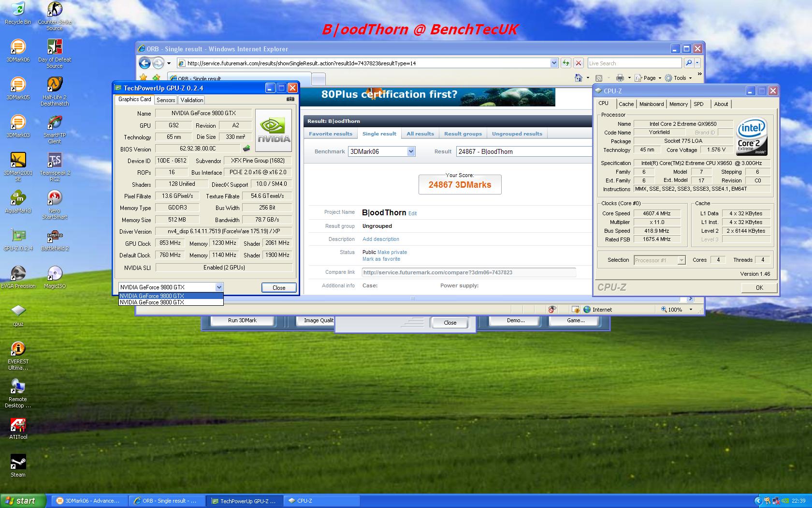The height and width of the screenshot is (508, 812).
Task: Launch Battlefield 2 desktop shortcut
Action: coord(55,239)
